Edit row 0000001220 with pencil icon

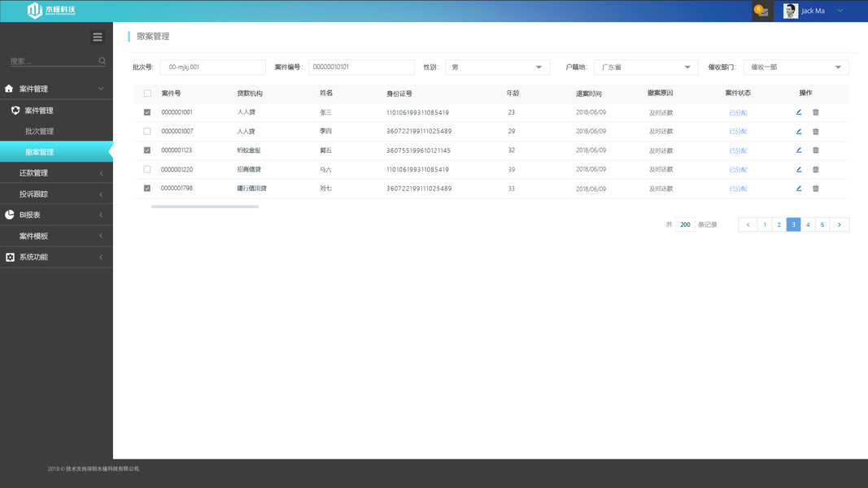pyautogui.click(x=799, y=170)
